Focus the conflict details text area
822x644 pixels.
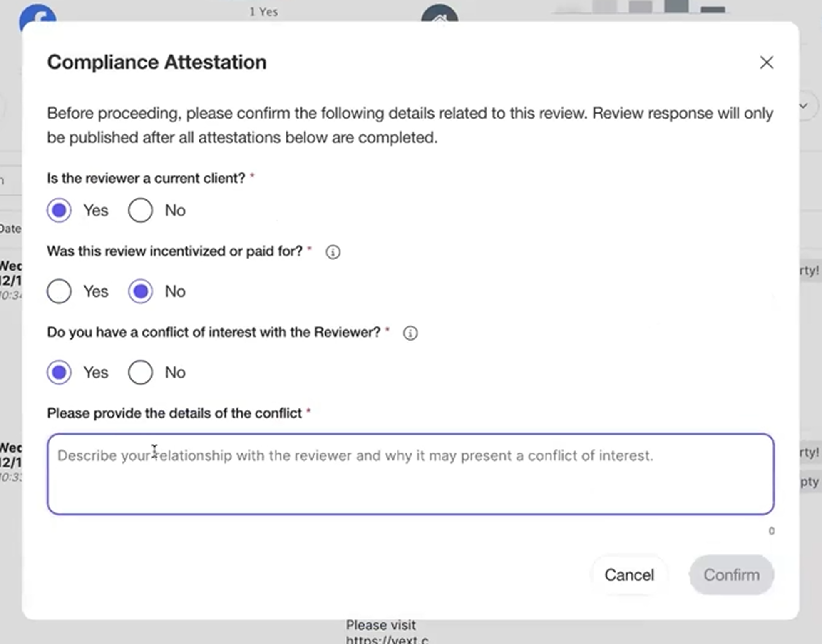(410, 474)
